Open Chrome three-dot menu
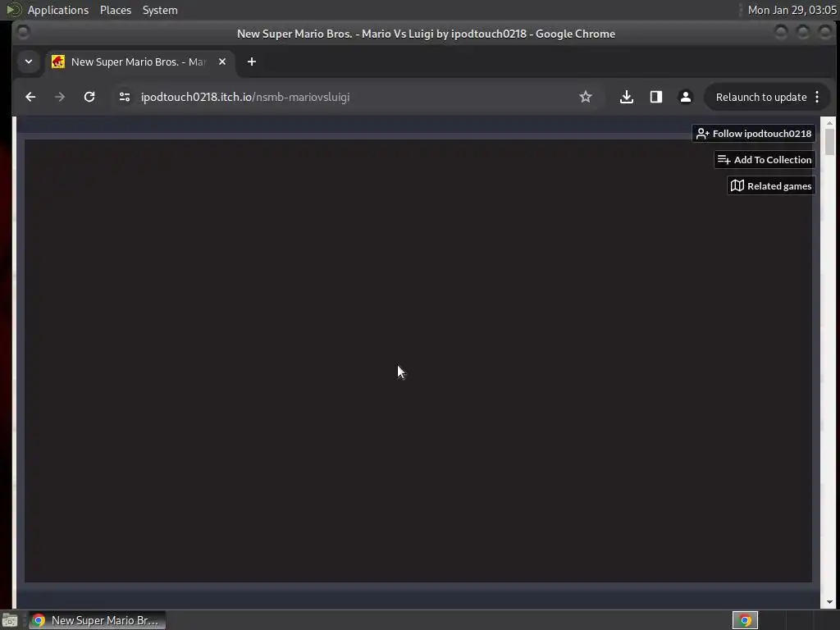The height and width of the screenshot is (630, 840). click(x=817, y=97)
